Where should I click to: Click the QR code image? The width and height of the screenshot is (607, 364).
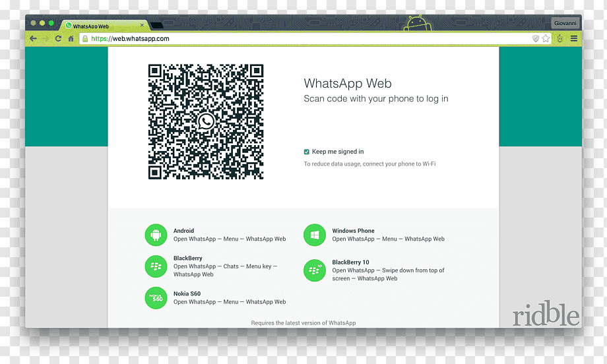tap(206, 121)
